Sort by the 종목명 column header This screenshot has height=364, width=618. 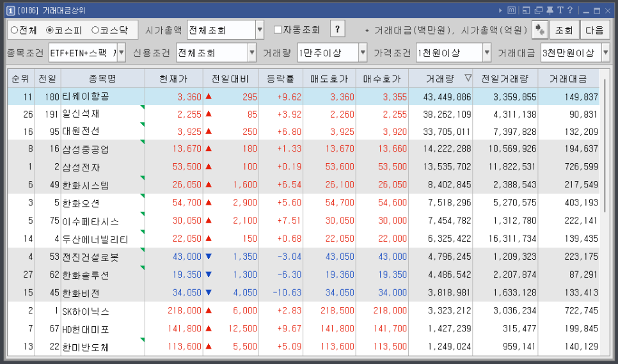click(x=103, y=79)
